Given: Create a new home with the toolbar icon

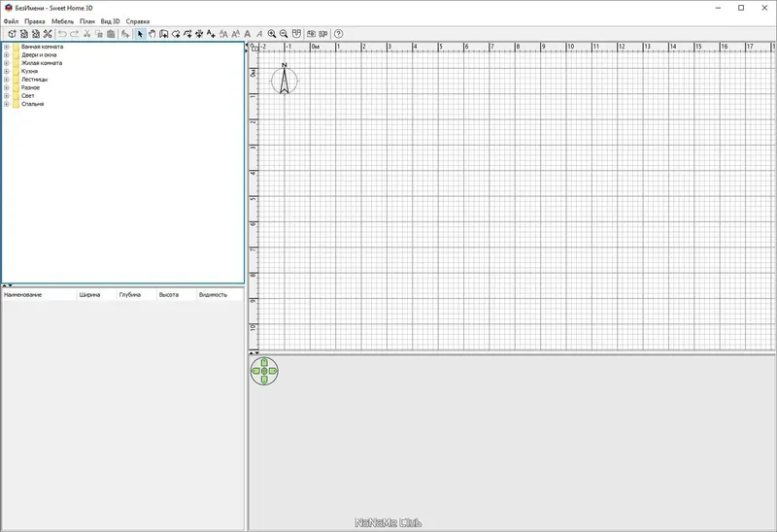Looking at the screenshot, I should [12, 34].
